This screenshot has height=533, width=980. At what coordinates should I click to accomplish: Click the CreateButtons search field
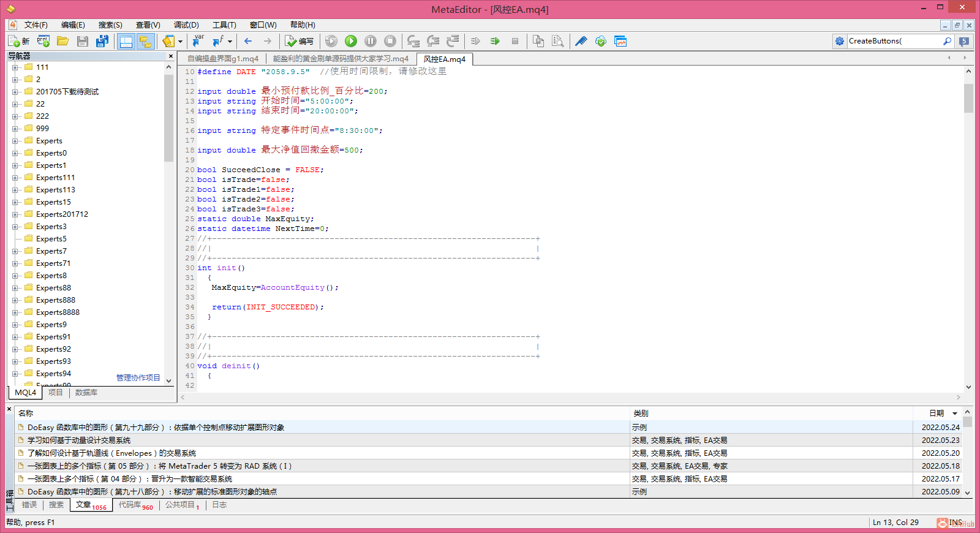click(894, 41)
